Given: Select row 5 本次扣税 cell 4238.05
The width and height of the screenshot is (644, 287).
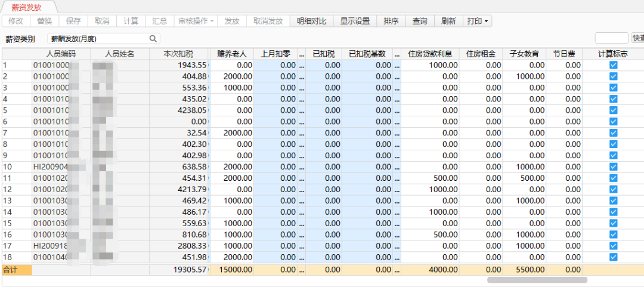Looking at the screenshot, I should pyautogui.click(x=186, y=110).
